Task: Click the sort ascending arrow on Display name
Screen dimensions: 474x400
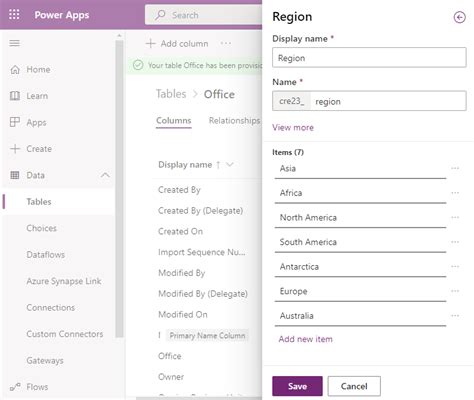Action: tap(218, 165)
